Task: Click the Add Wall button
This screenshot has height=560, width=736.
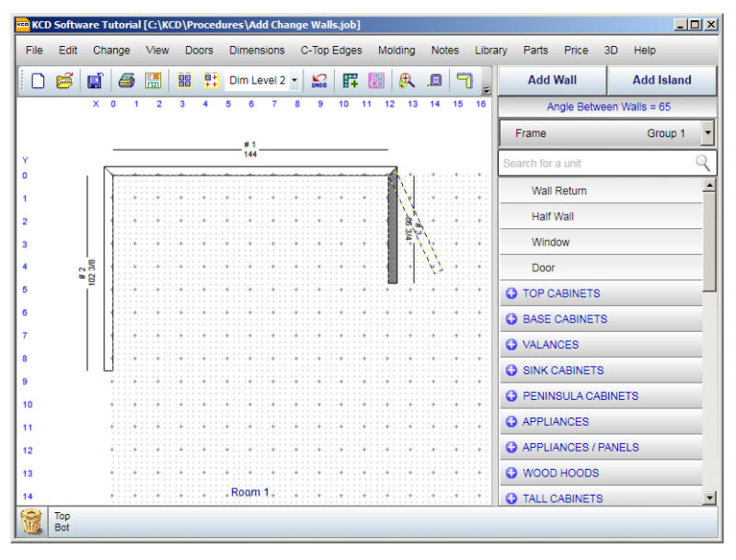Action: point(552,80)
